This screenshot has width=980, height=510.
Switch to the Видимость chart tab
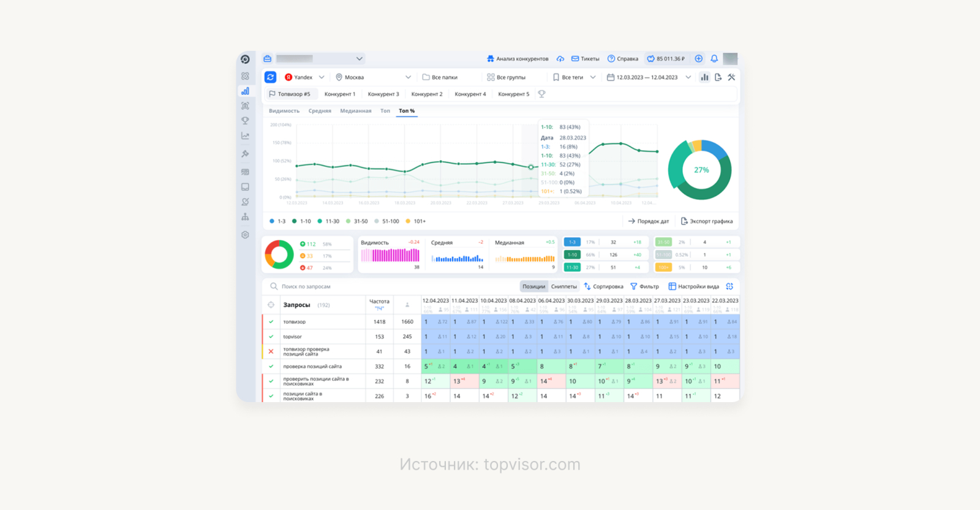point(284,111)
